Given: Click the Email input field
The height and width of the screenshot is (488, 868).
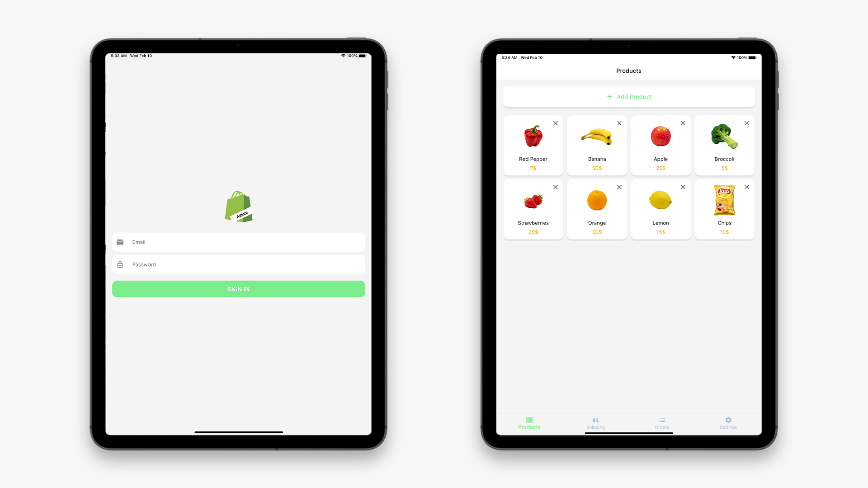Looking at the screenshot, I should coord(238,242).
